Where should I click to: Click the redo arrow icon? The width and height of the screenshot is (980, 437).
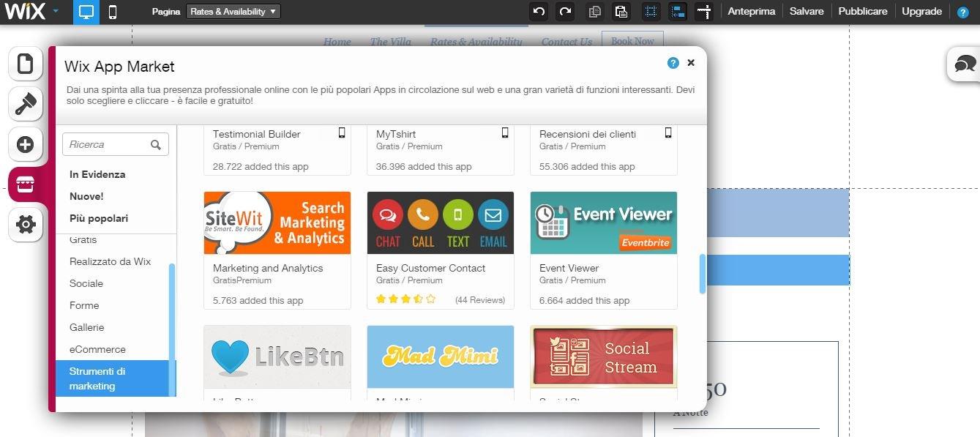(565, 12)
